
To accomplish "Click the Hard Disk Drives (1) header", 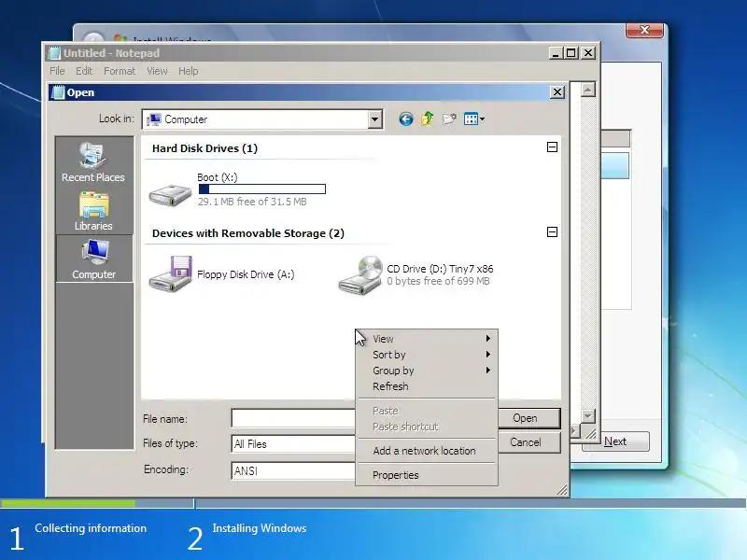I will pos(204,148).
